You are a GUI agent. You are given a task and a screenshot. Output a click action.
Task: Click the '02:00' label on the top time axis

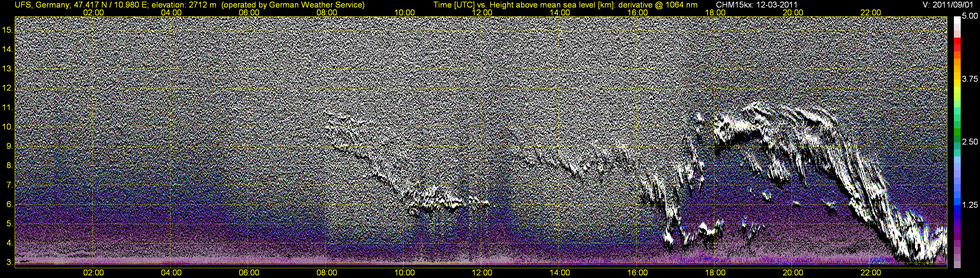point(93,12)
